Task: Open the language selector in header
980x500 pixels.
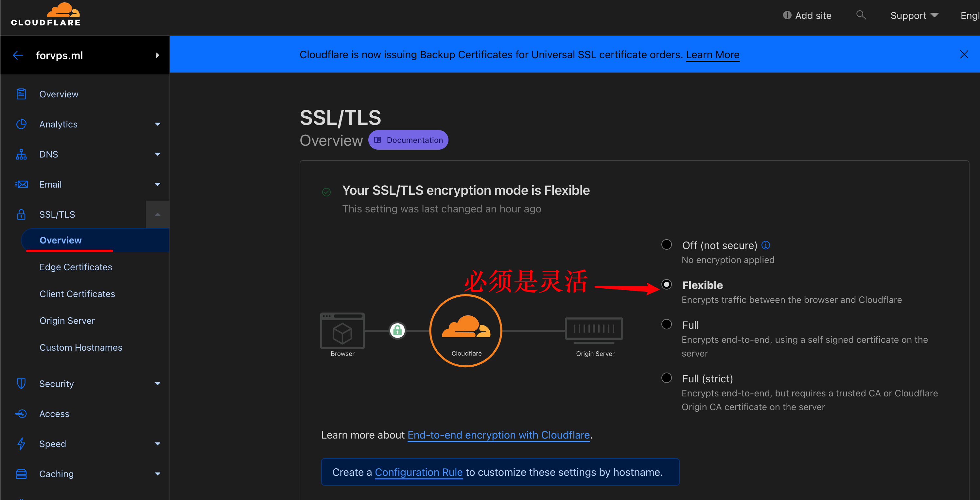Action: (x=970, y=16)
